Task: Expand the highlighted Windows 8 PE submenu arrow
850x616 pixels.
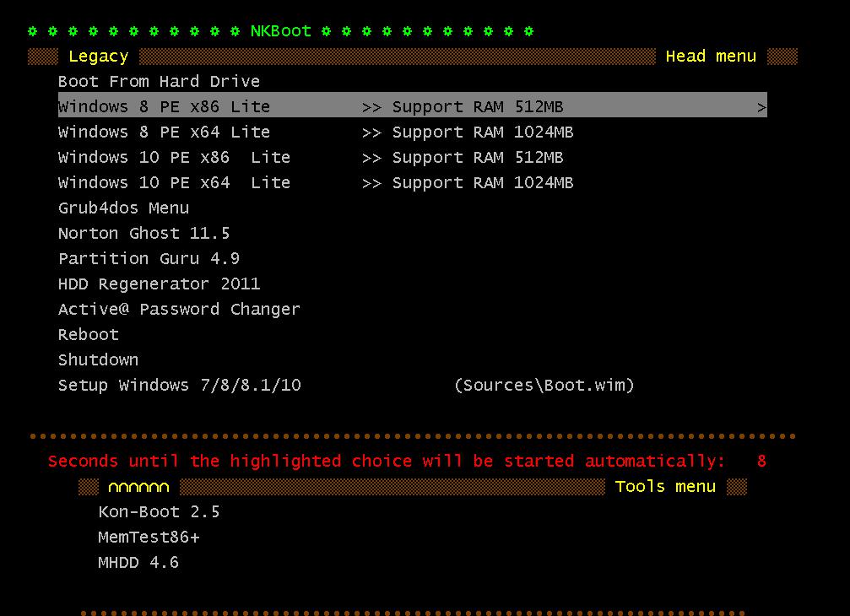Action: pyautogui.click(x=762, y=106)
